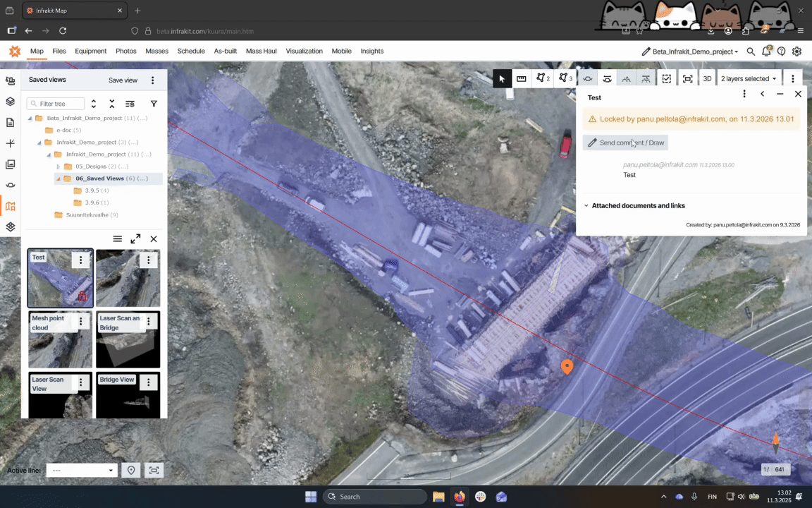Click the Save view button
This screenshot has width=812, height=508.
[x=123, y=80]
